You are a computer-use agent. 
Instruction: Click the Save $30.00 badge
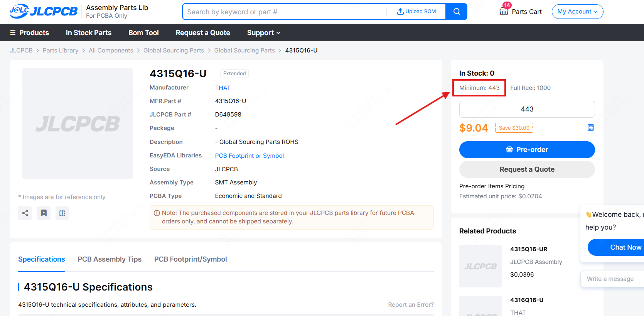[514, 128]
